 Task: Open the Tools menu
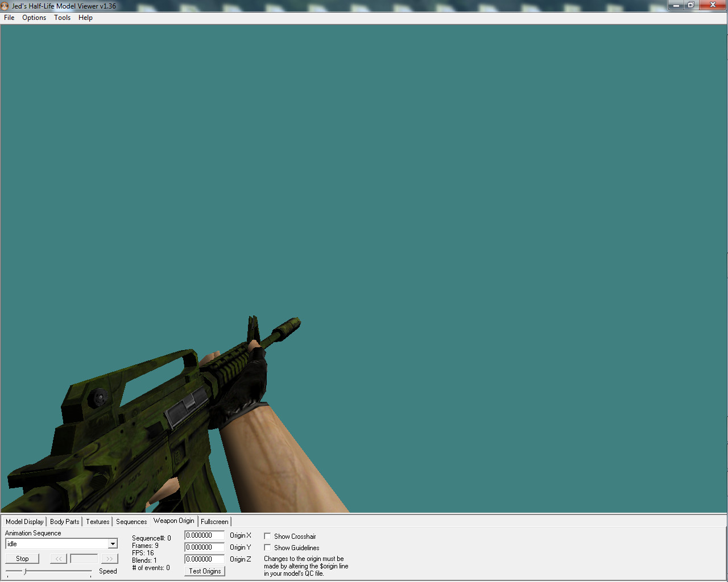pos(62,18)
